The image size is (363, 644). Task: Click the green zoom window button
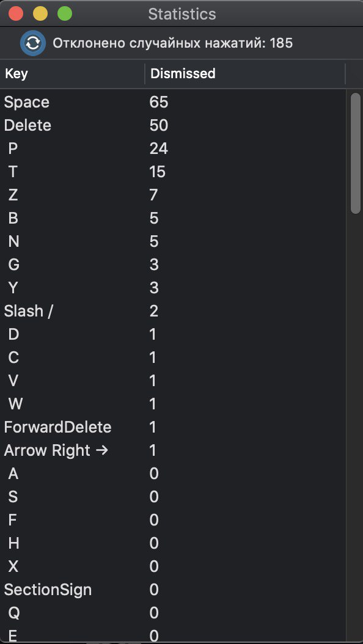64,13
